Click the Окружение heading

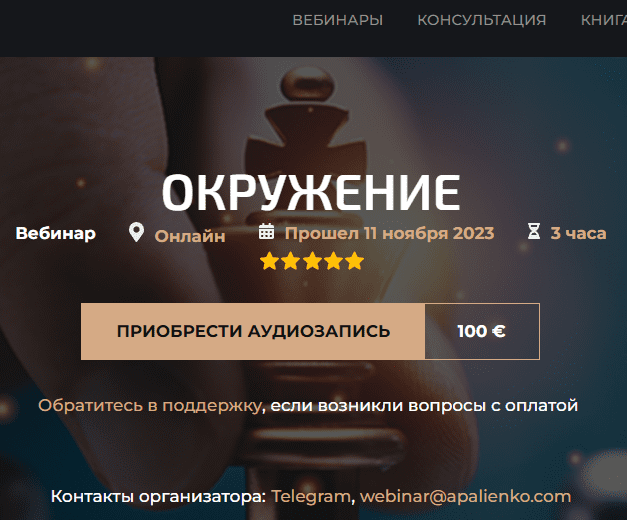(x=311, y=192)
